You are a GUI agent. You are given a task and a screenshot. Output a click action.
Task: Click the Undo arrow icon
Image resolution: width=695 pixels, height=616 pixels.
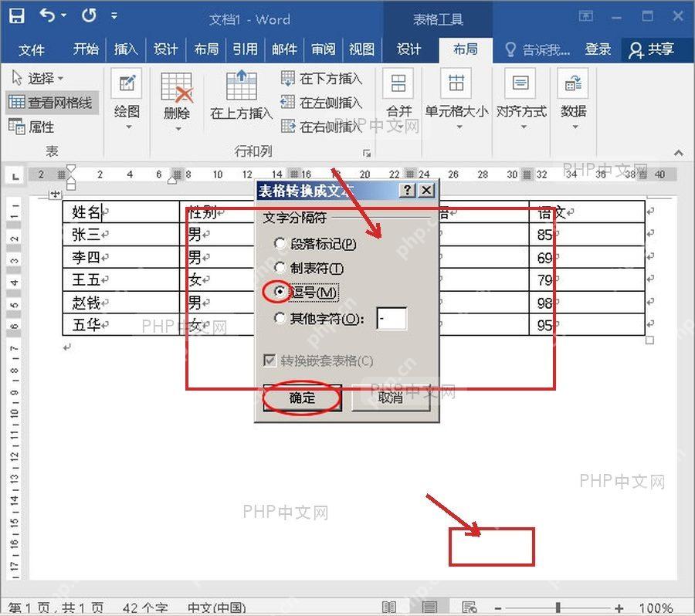[47, 16]
